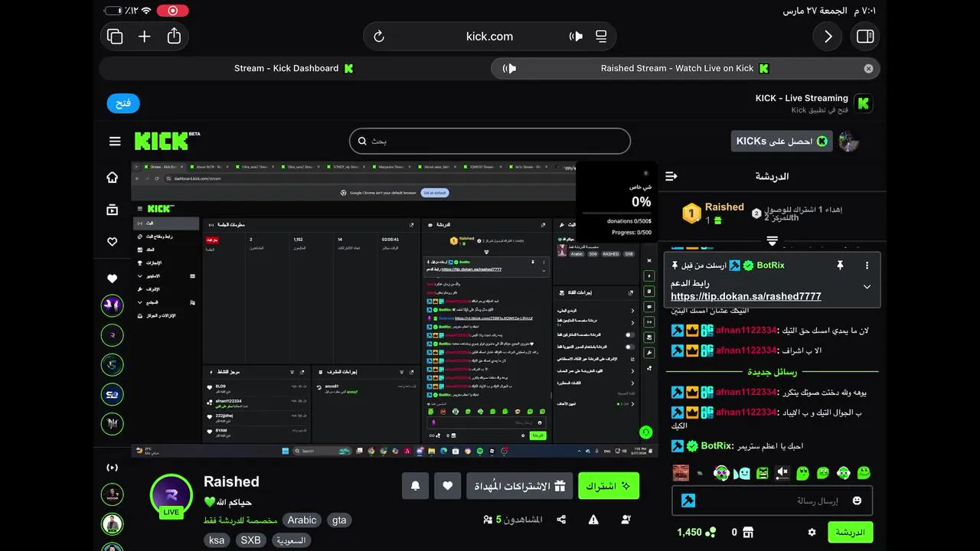Open the Following heart outline icon in sidebar
Viewport: 980px width, 551px height.
point(113,242)
